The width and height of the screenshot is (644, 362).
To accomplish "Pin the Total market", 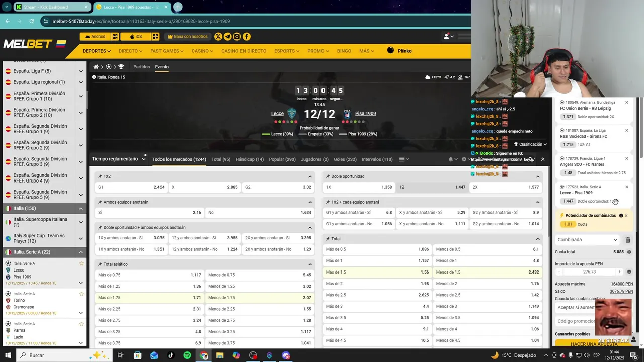I will click(x=328, y=239).
